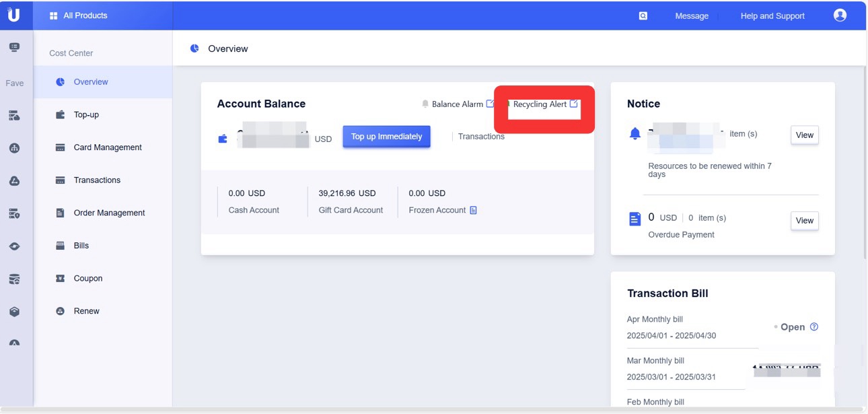The height and width of the screenshot is (414, 868).
Task: Click the 39,216.96 USD Gift Card amount
Action: pos(347,193)
